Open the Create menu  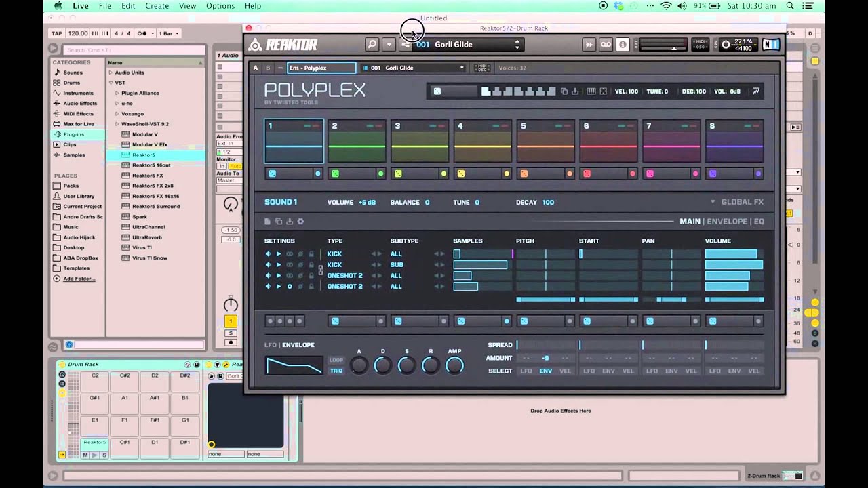click(157, 6)
